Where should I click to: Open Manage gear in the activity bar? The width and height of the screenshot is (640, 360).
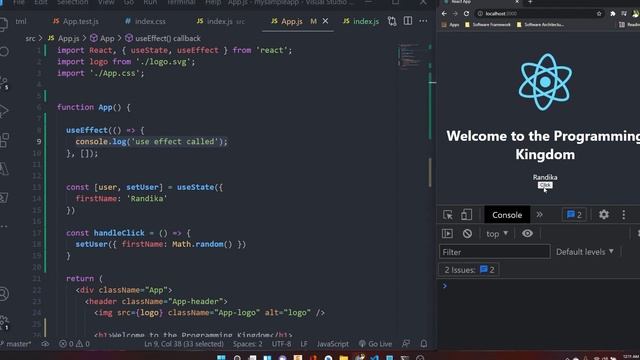click(x=4, y=322)
